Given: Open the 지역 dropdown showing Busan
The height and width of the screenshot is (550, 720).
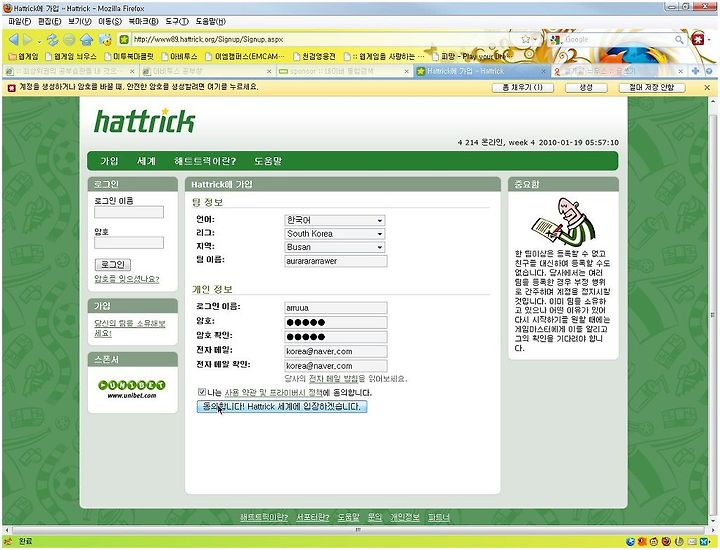Looking at the screenshot, I should pos(335,247).
